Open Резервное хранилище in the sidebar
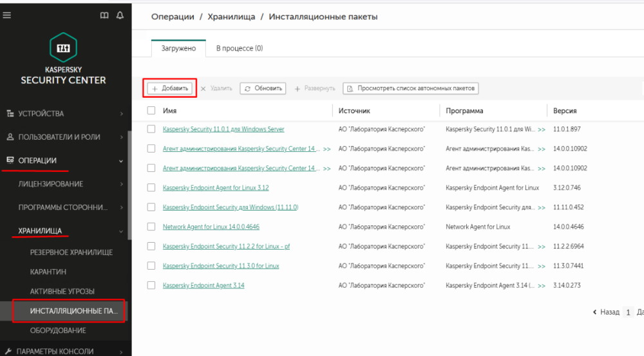Image resolution: width=644 pixels, height=356 pixels. (71, 252)
